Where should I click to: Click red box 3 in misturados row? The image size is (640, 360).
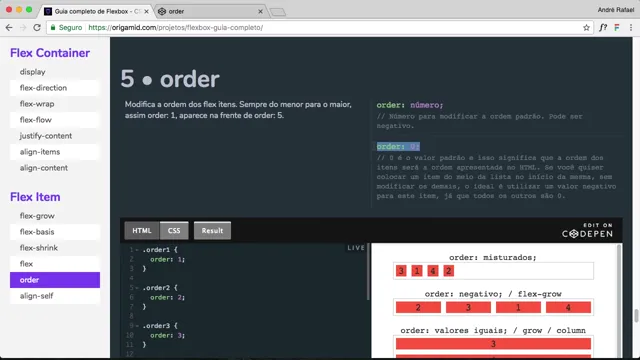point(401,271)
